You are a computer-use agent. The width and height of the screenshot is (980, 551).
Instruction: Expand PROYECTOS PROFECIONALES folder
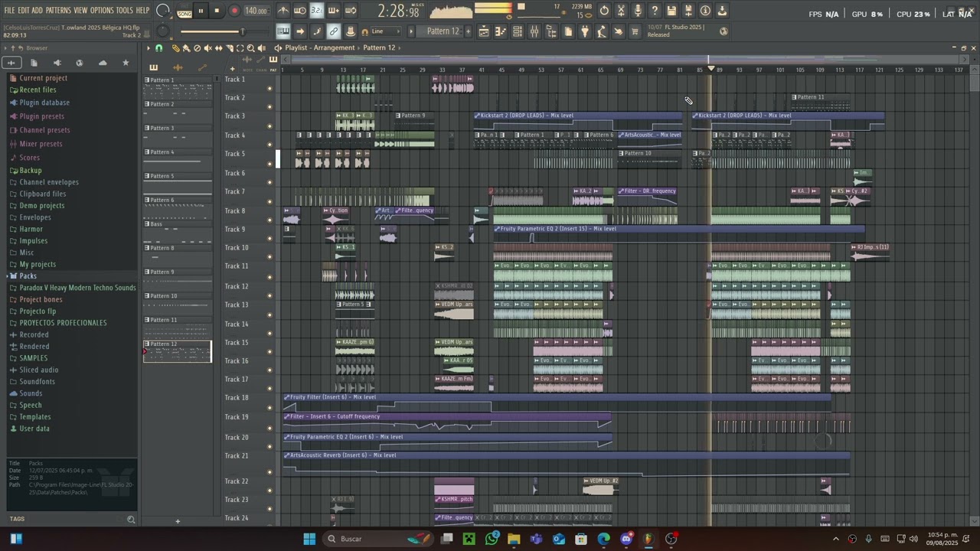(x=63, y=323)
